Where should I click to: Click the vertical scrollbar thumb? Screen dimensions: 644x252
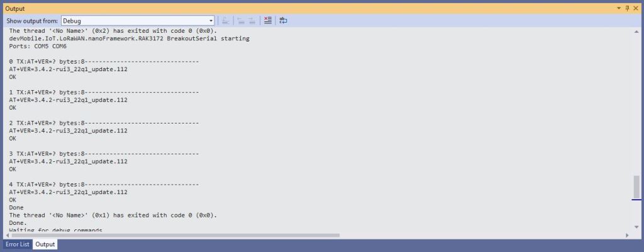tap(636, 187)
